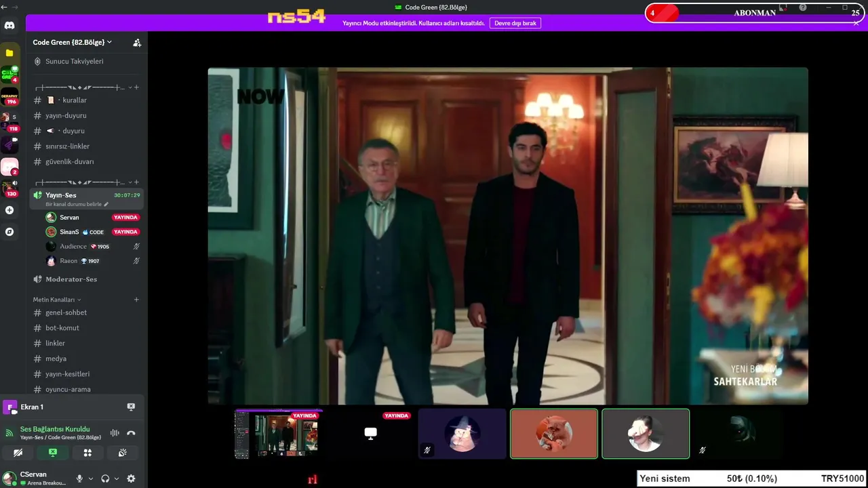
Task: Open activities launcher shapes icon
Action: click(x=87, y=453)
